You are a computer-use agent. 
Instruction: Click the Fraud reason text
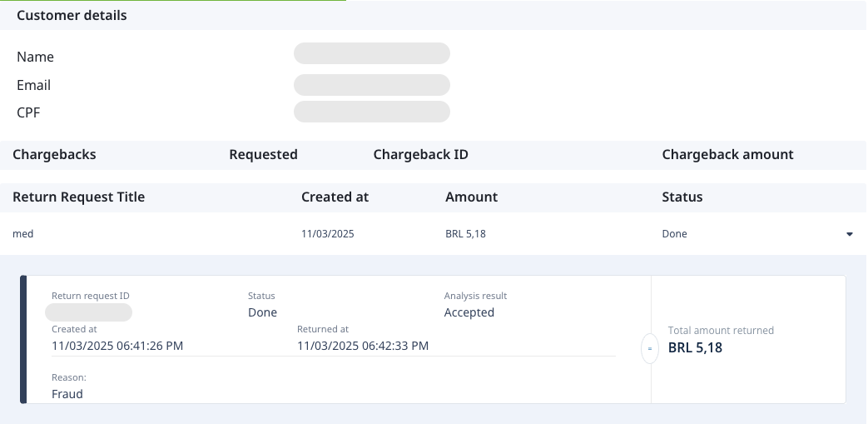[67, 394]
